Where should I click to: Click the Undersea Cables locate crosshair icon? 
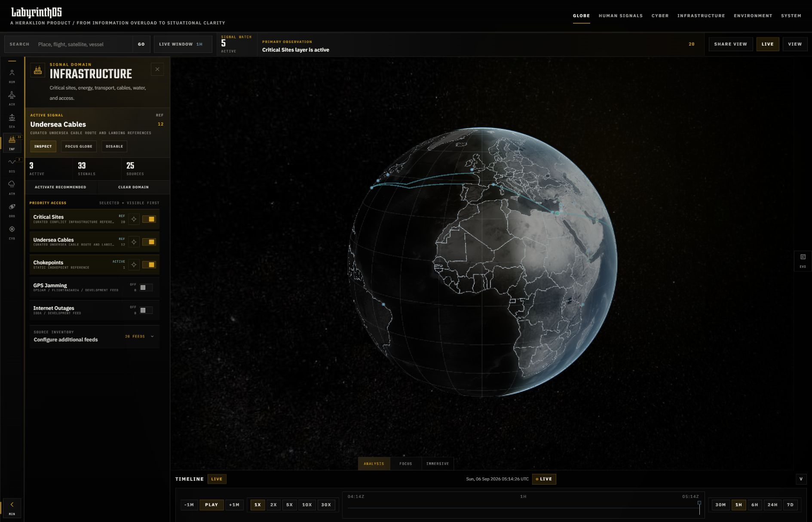(x=134, y=242)
